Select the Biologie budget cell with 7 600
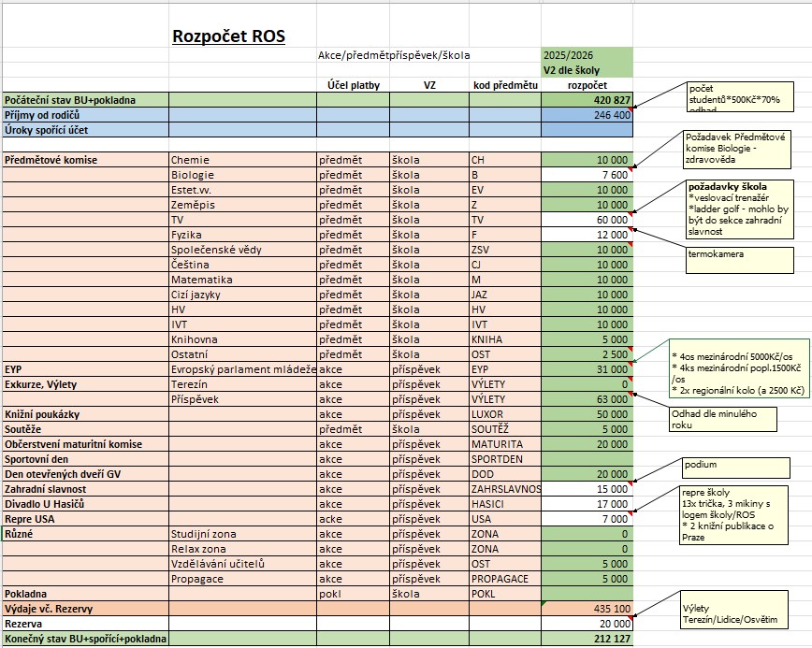 [x=587, y=175]
